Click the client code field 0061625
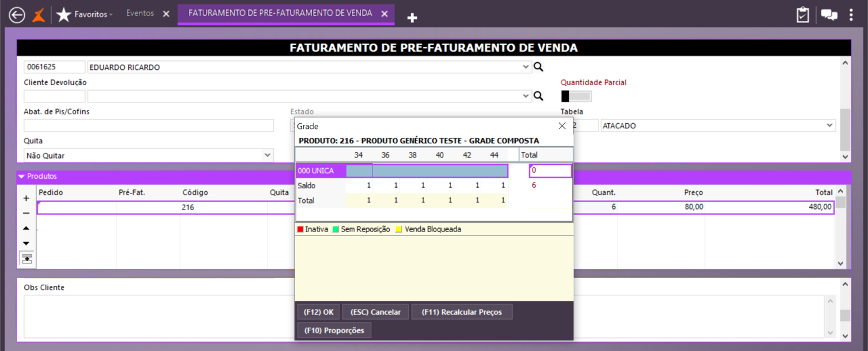 pos(54,67)
